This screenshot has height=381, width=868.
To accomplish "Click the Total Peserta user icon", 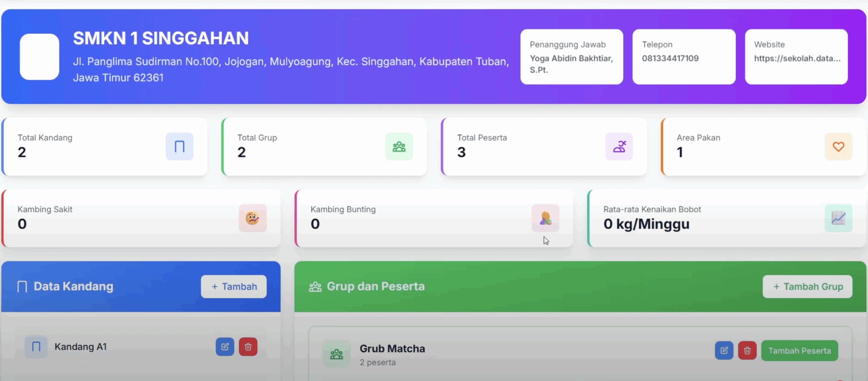I will click(619, 147).
